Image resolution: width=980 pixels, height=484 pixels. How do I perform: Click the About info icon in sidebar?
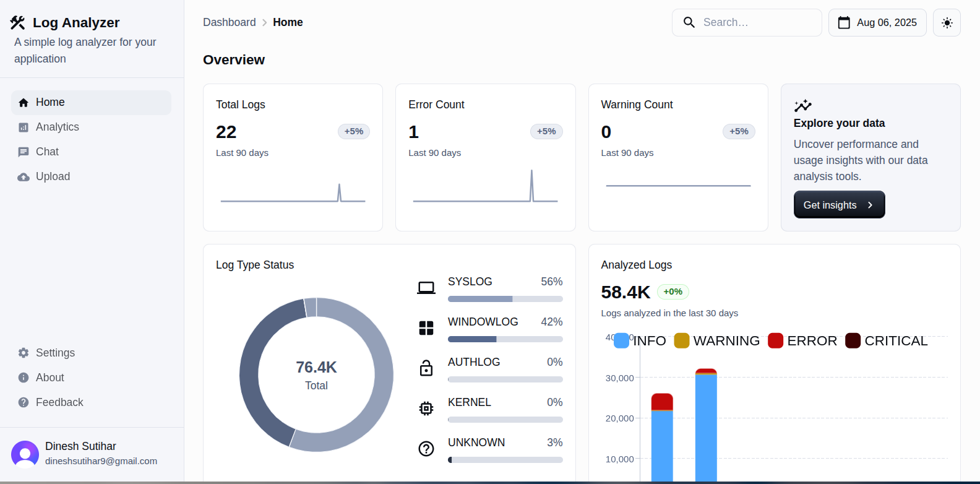pos(24,378)
